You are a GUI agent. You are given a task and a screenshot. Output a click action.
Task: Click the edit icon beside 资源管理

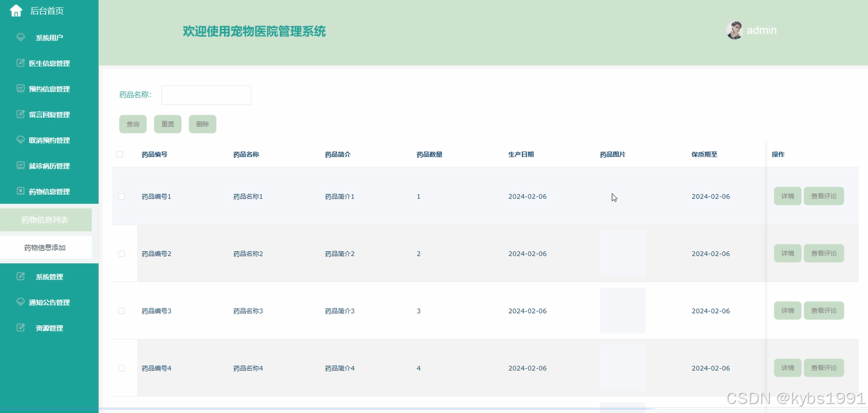click(21, 328)
